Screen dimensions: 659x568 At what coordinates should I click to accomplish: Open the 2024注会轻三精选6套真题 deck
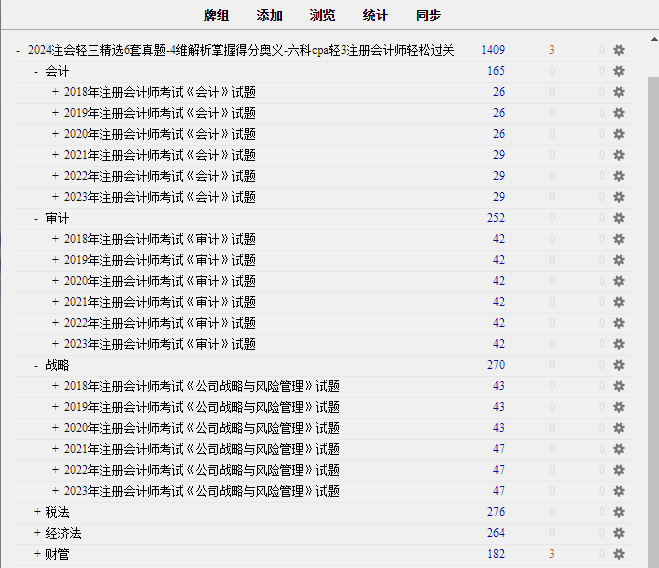tap(241, 50)
